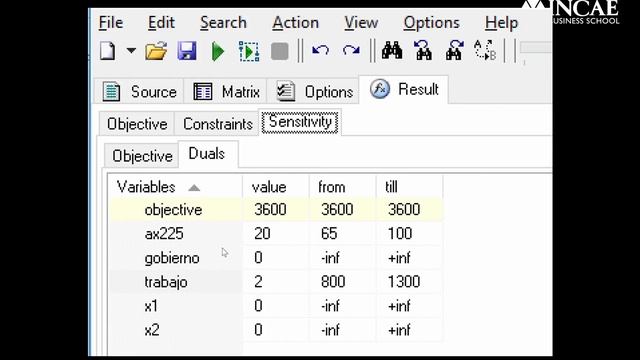640x360 pixels.
Task: Select the objective row
Action: click(x=276, y=210)
